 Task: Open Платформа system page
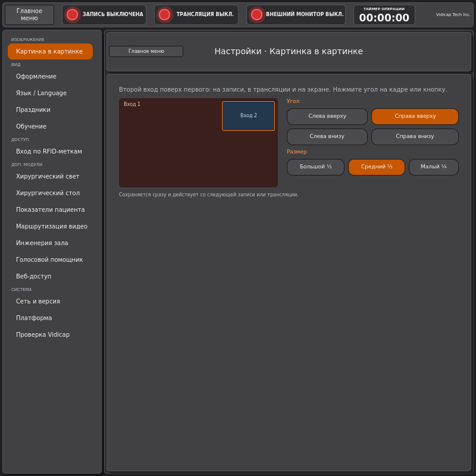point(50,318)
